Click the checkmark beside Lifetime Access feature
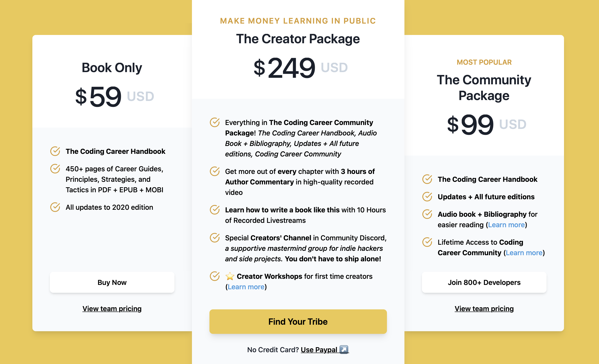This screenshot has width=599, height=364. pos(427,242)
